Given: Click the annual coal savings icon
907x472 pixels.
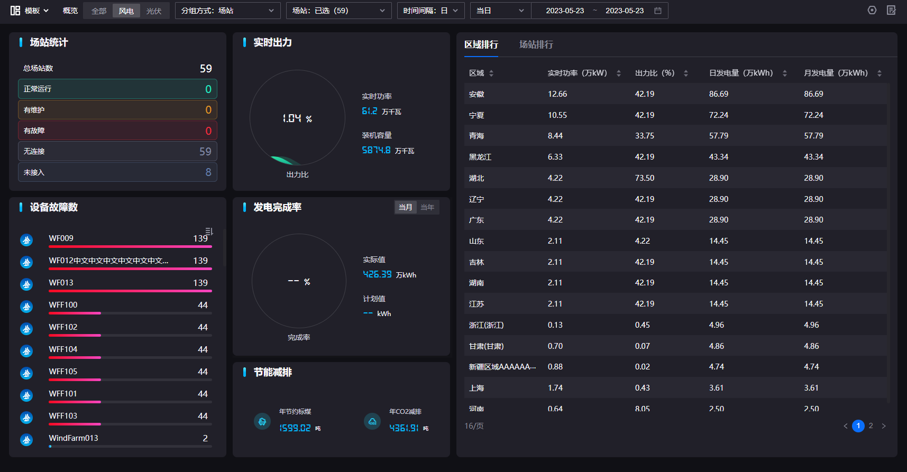Looking at the screenshot, I should click(262, 421).
